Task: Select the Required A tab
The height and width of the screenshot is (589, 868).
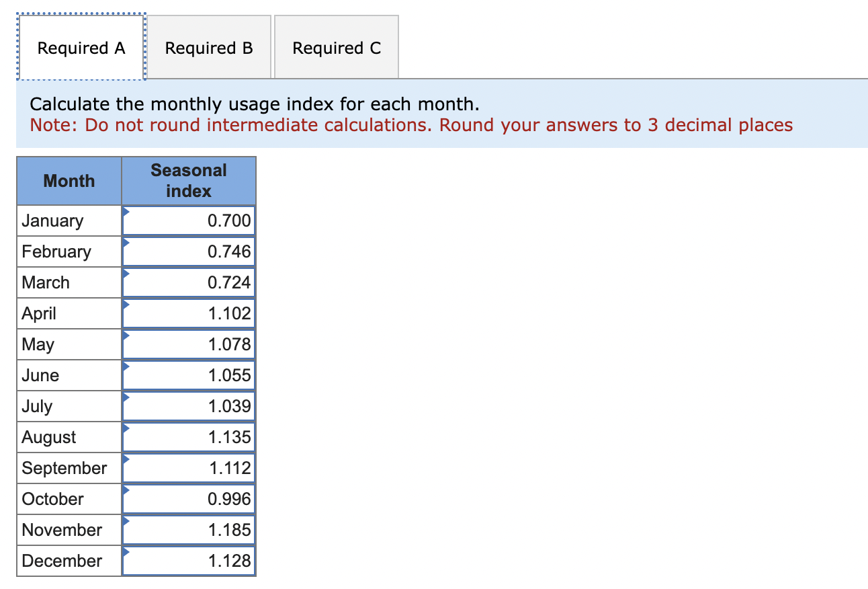Action: click(x=81, y=47)
